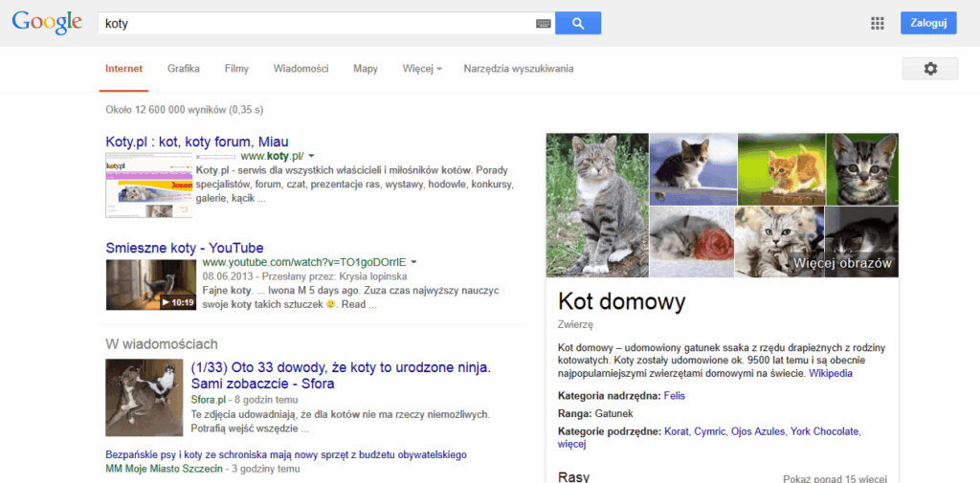The image size is (980, 483).
Task: Click the blue search magnifier button
Action: pyautogui.click(x=578, y=24)
